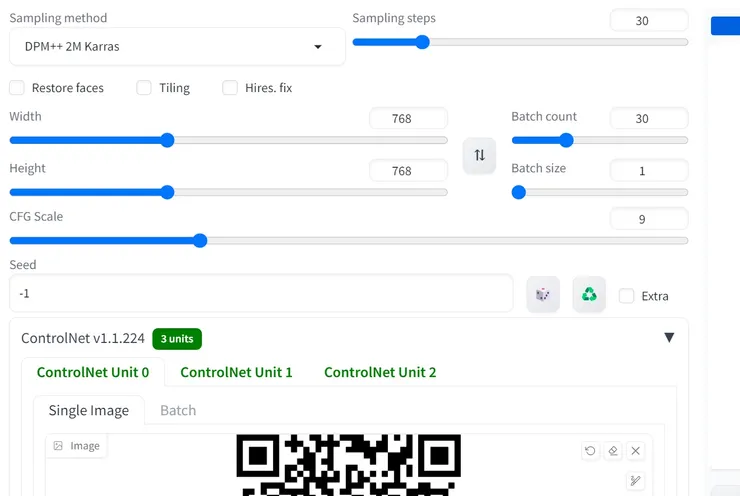Select the Batch tab

point(178,410)
